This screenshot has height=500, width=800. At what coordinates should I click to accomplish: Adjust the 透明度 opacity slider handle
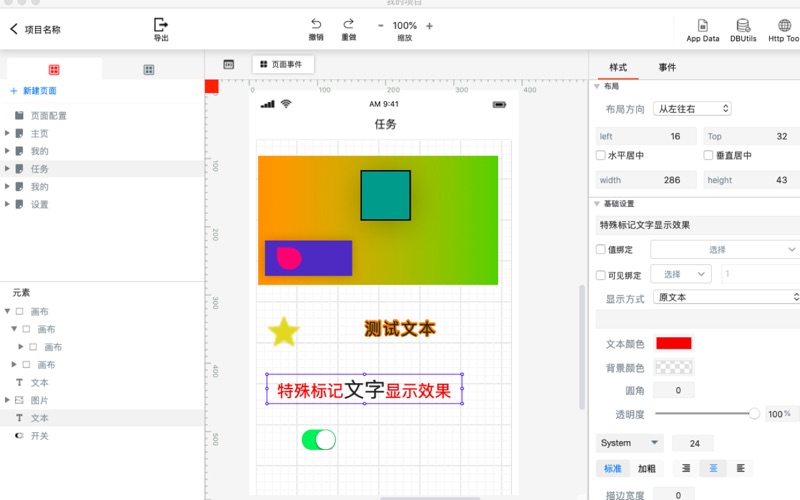tap(754, 414)
